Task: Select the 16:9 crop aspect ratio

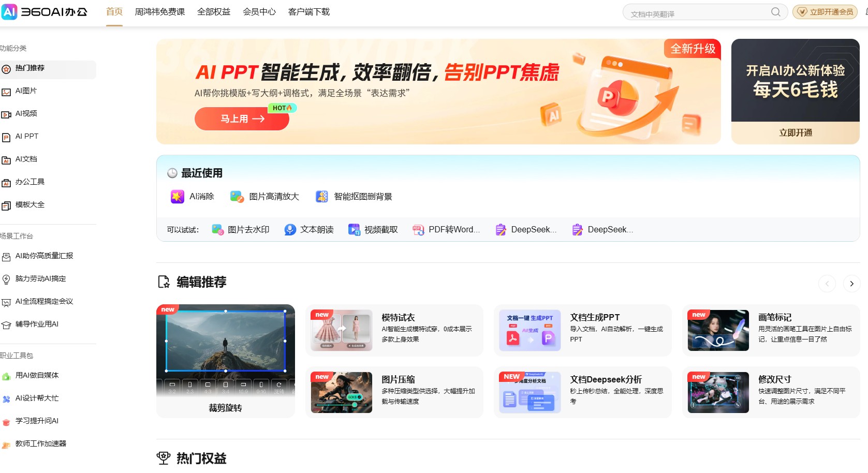Action: tap(243, 387)
